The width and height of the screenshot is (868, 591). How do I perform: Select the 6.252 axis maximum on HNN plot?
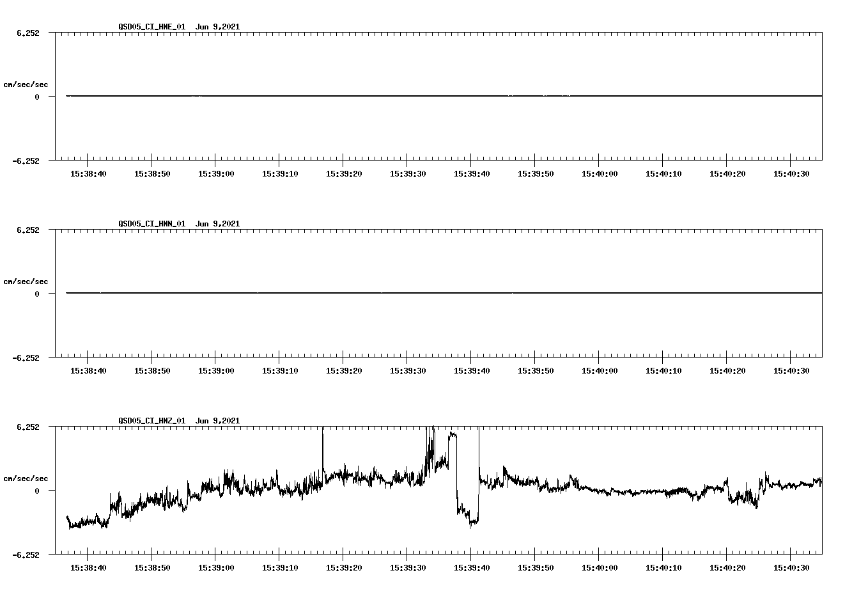[27, 230]
